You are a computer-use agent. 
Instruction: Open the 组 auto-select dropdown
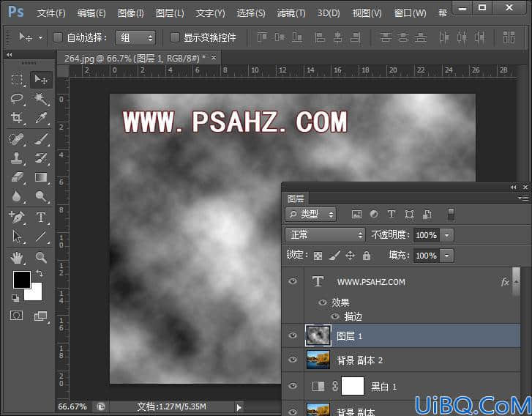tap(135, 37)
